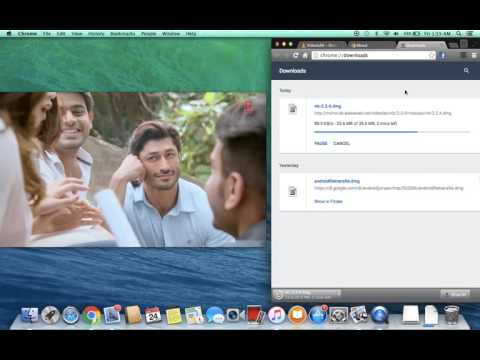Screen dimensions: 480x360
Task: Click the video playing on the left
Action: pos(133,170)
